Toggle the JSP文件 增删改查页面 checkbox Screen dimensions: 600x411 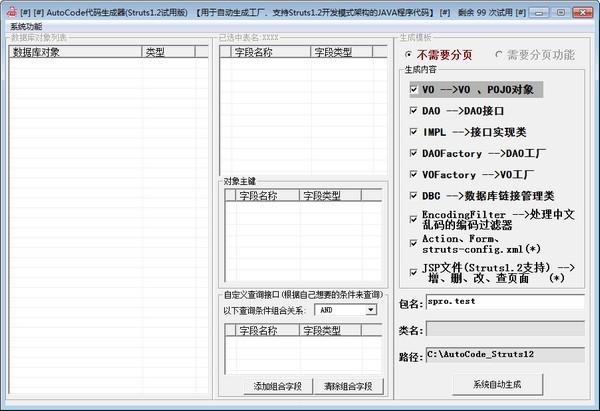(x=413, y=272)
